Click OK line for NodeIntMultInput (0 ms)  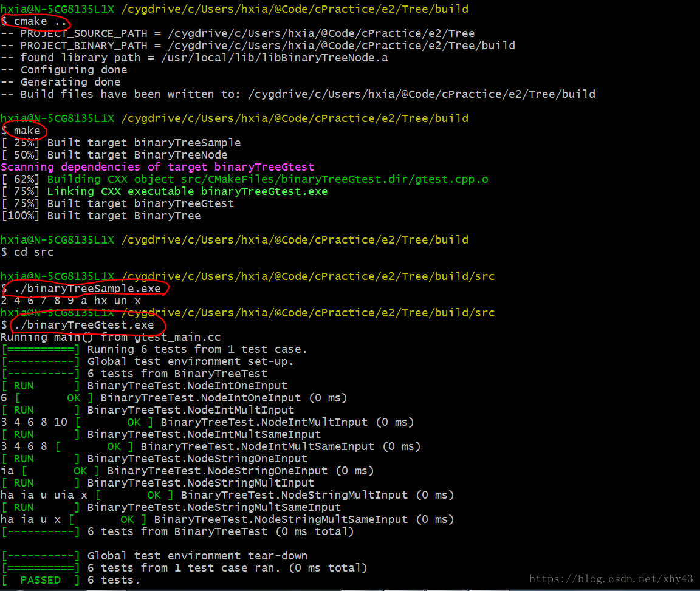(x=207, y=422)
